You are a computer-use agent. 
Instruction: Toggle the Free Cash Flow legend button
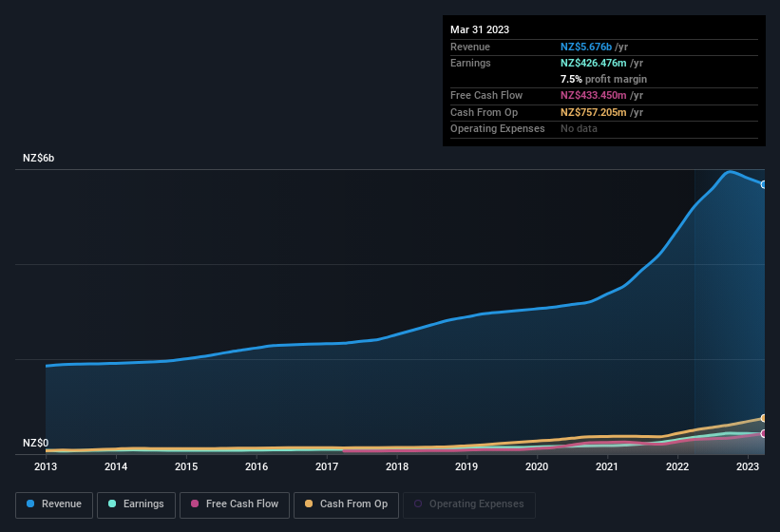click(235, 504)
